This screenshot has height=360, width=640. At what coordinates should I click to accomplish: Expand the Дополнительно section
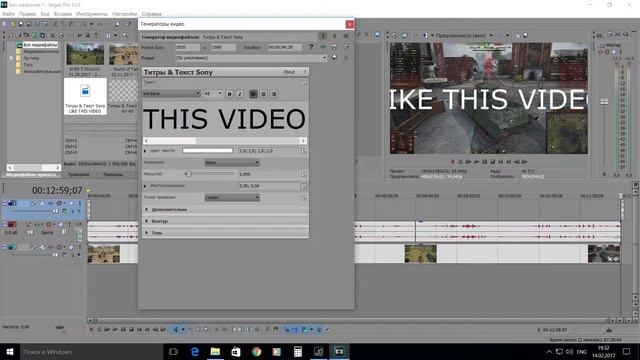tap(147, 209)
